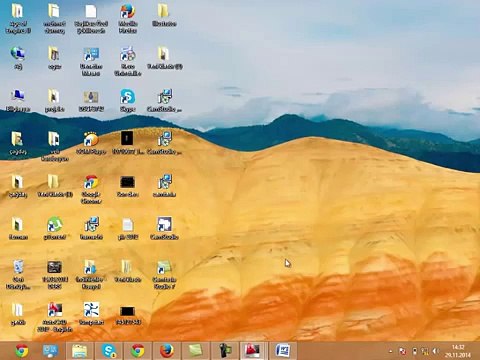Click the Chrome taskbar icon beside Firefox

tap(137, 351)
